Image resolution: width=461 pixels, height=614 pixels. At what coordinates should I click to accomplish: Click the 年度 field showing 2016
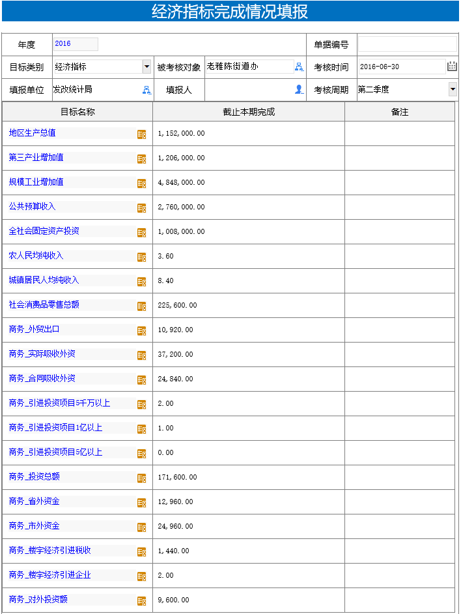[76, 44]
